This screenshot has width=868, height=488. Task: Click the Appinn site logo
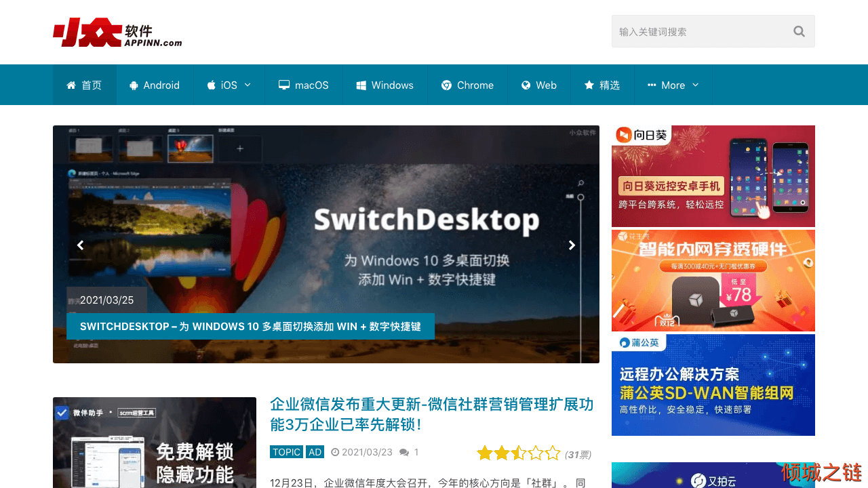117,33
